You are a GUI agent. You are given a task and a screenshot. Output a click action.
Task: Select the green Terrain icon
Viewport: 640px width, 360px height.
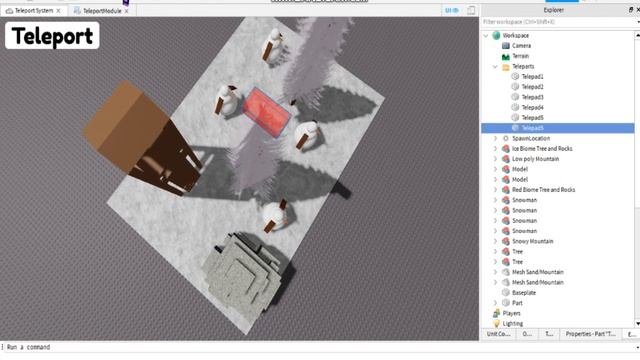point(506,56)
